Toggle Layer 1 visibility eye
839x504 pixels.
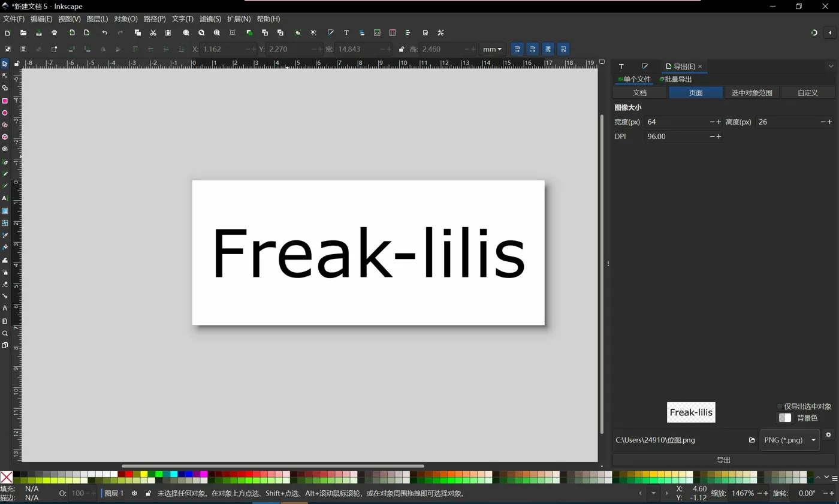134,493
